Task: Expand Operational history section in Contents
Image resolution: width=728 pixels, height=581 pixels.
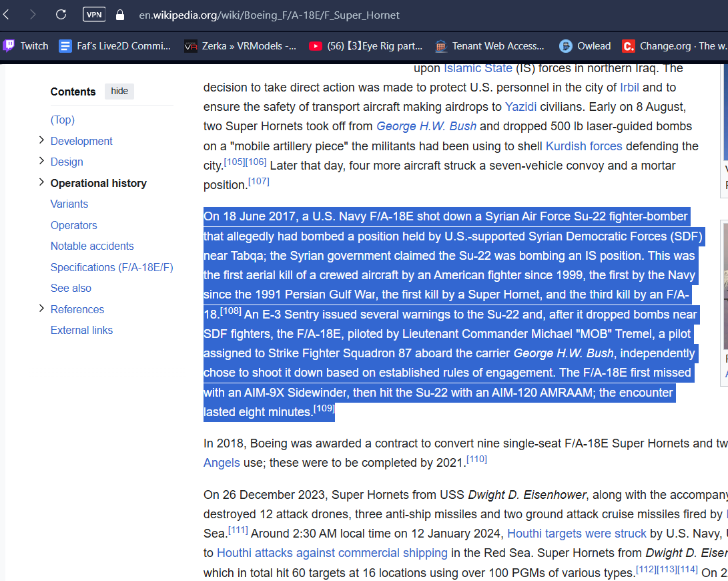Action: click(42, 182)
